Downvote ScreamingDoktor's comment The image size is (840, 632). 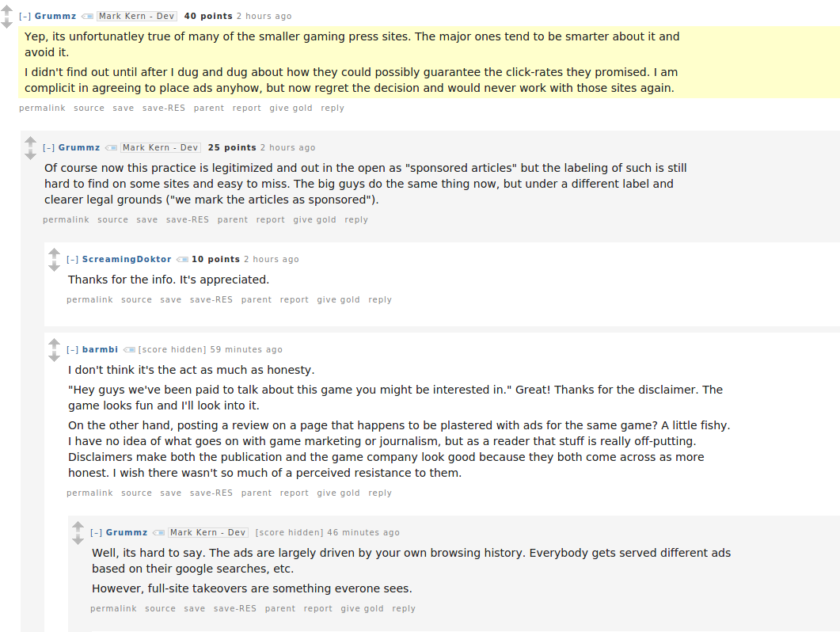(x=54, y=266)
